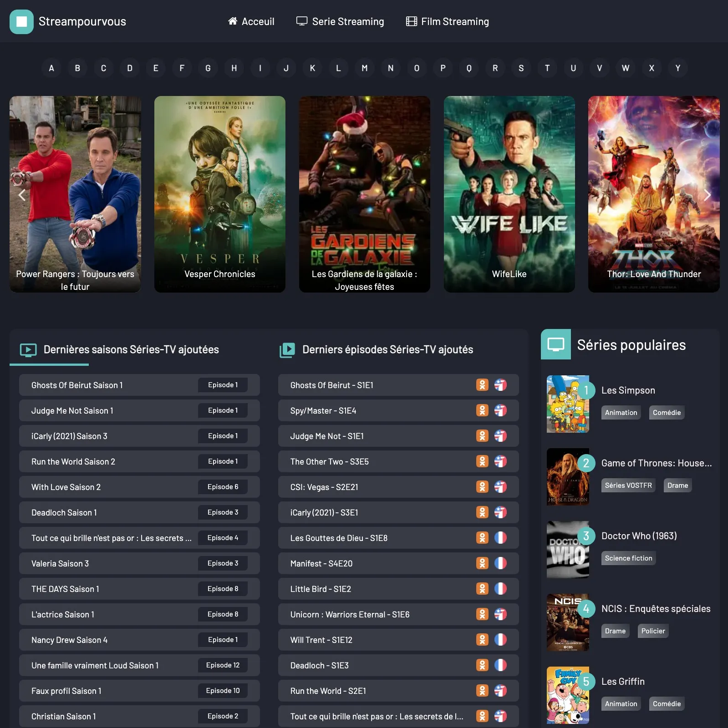
Task: Select Animation tag under Les Simpson
Action: pos(621,413)
